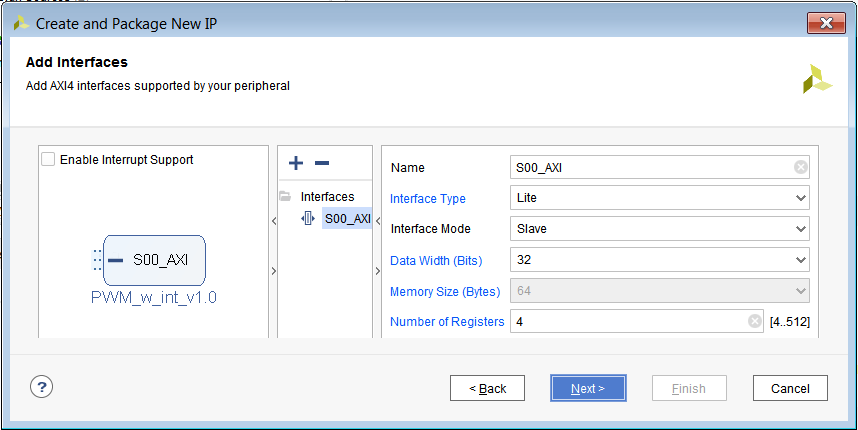Clear the Number of Registers field
The width and height of the screenshot is (858, 430).
[755, 321]
